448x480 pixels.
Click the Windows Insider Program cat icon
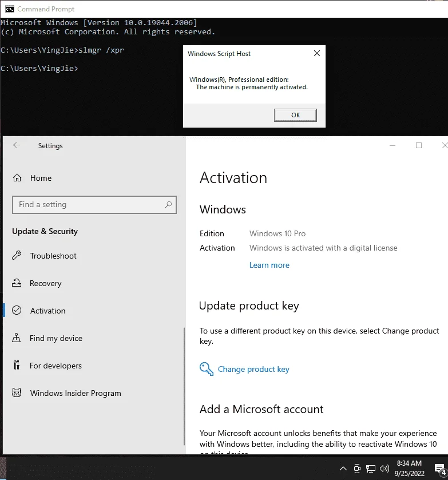17,392
